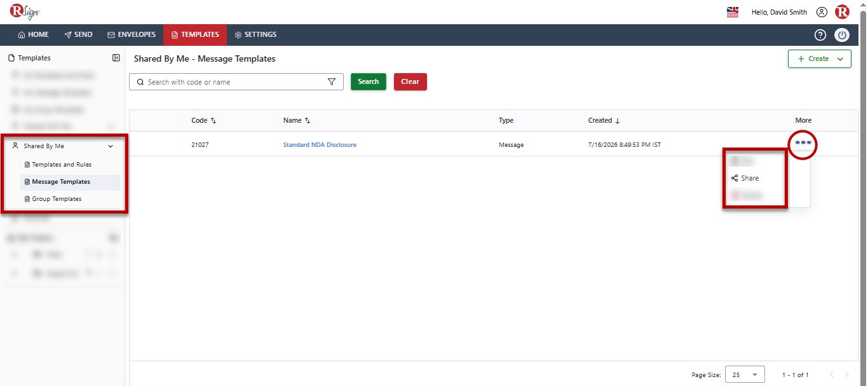The width and height of the screenshot is (868, 386).
Task: Click the green Search button
Action: point(369,81)
